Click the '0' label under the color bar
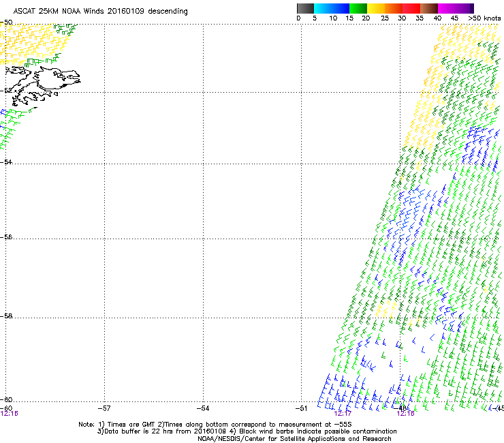This screenshot has width=504, height=443. [298, 18]
